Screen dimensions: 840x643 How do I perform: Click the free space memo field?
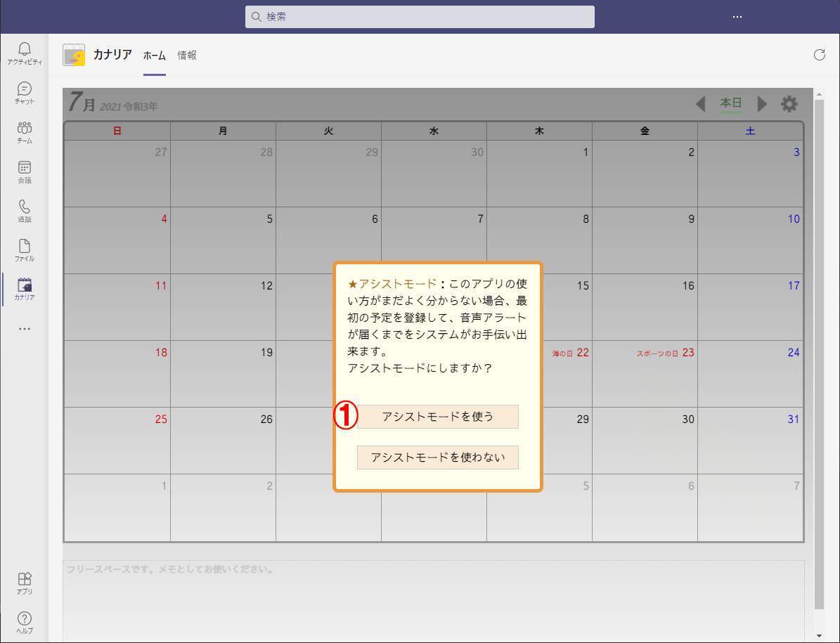click(434, 600)
